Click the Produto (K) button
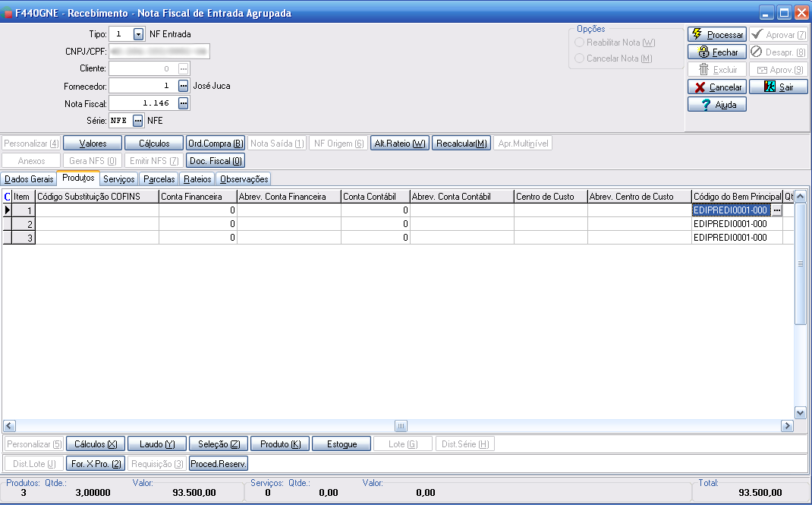The width and height of the screenshot is (812, 505). 280,444
